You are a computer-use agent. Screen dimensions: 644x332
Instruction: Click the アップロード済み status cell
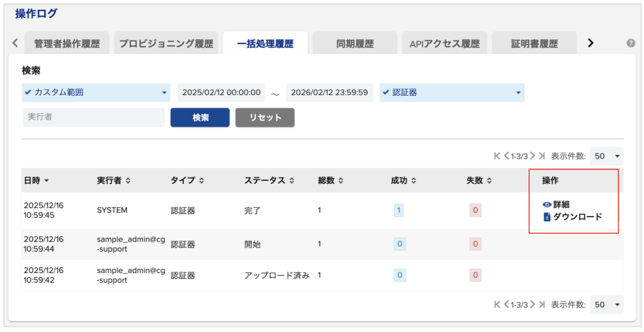click(x=277, y=275)
